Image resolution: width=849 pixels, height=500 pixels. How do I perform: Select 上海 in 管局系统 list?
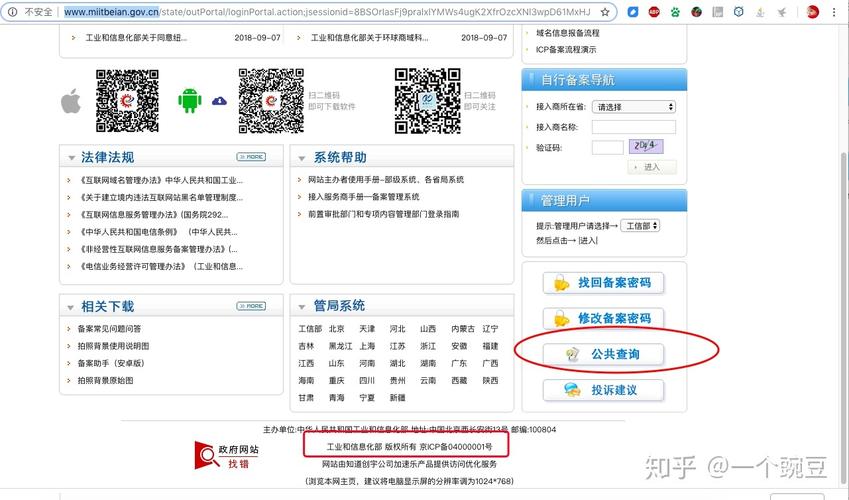pyautogui.click(x=367, y=346)
